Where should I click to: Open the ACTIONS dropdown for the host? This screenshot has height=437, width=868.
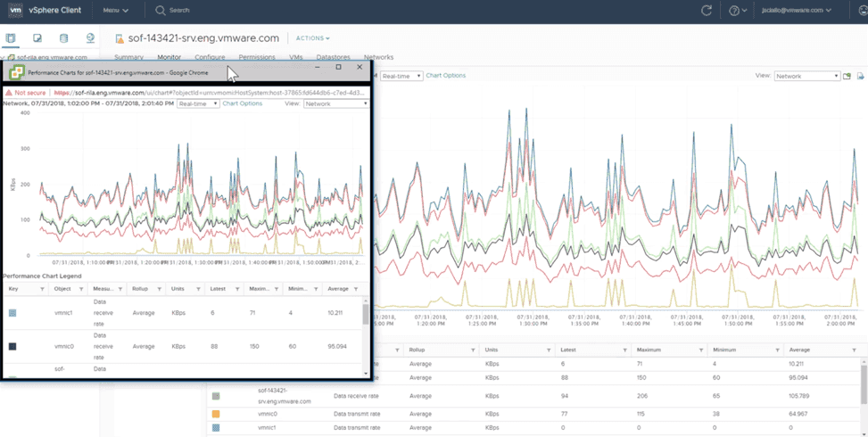tap(312, 38)
